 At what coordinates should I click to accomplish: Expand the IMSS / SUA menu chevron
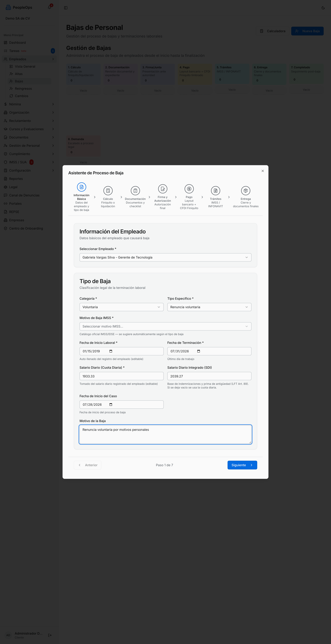click(x=53, y=162)
